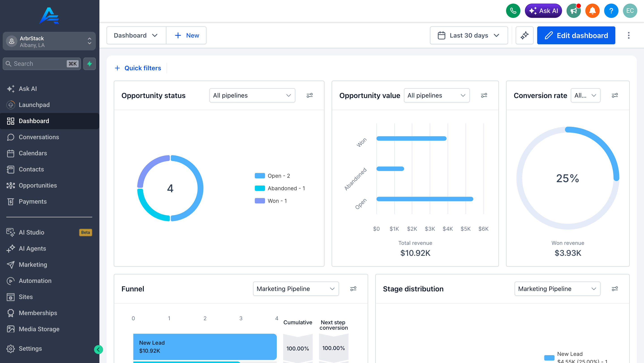Expand the Opportunity value All pipelines dropdown
Viewport: 644px width, 363px height.
point(436,95)
